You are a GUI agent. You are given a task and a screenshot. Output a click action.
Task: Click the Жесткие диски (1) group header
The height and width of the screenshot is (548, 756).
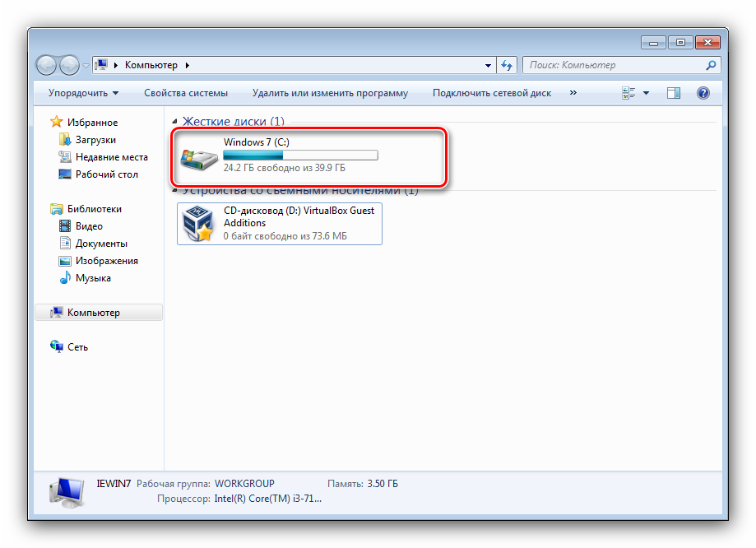(x=234, y=122)
